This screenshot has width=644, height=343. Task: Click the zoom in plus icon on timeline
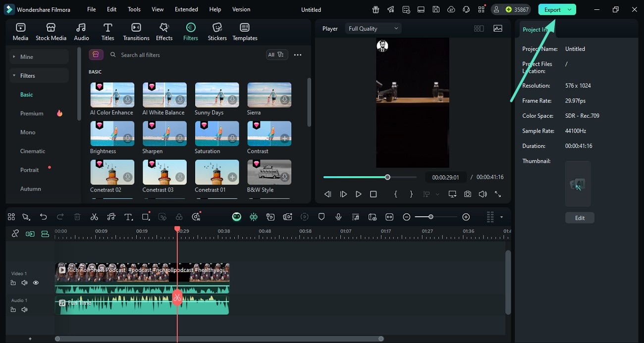[x=466, y=217]
